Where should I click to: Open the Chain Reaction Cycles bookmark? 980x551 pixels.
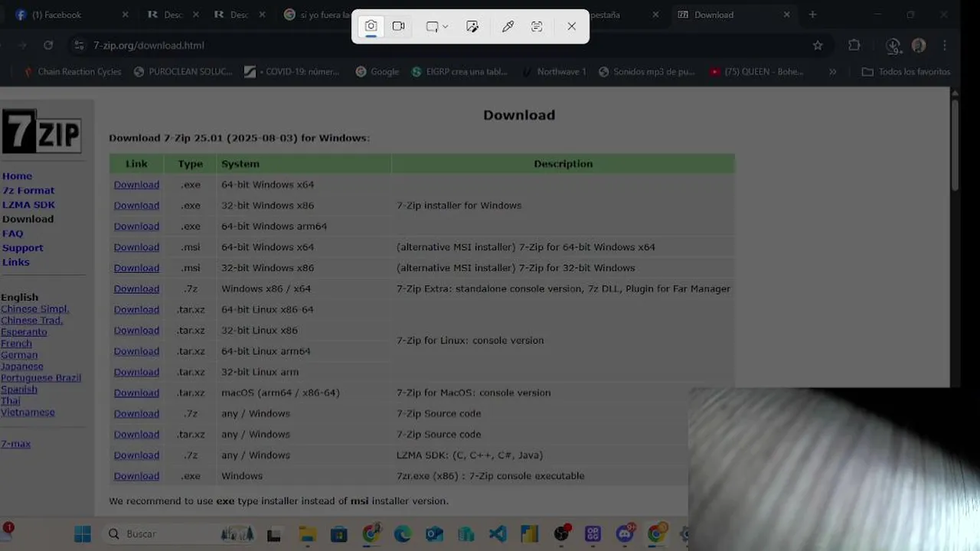(x=72, y=72)
